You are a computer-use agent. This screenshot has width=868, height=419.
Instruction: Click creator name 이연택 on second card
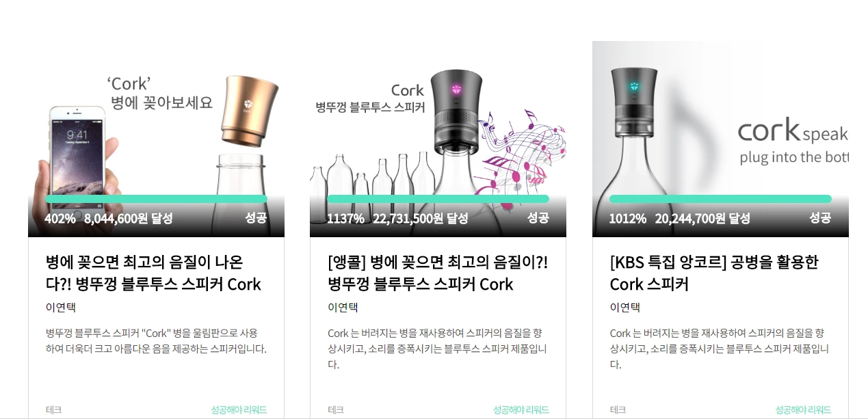[343, 308]
